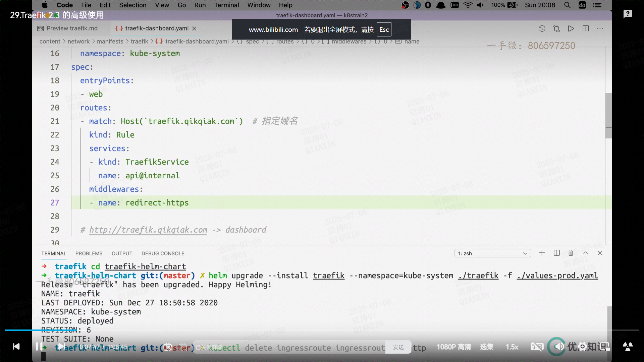644x362 pixels.
Task: Add a new terminal with plus icon
Action: click(542, 253)
